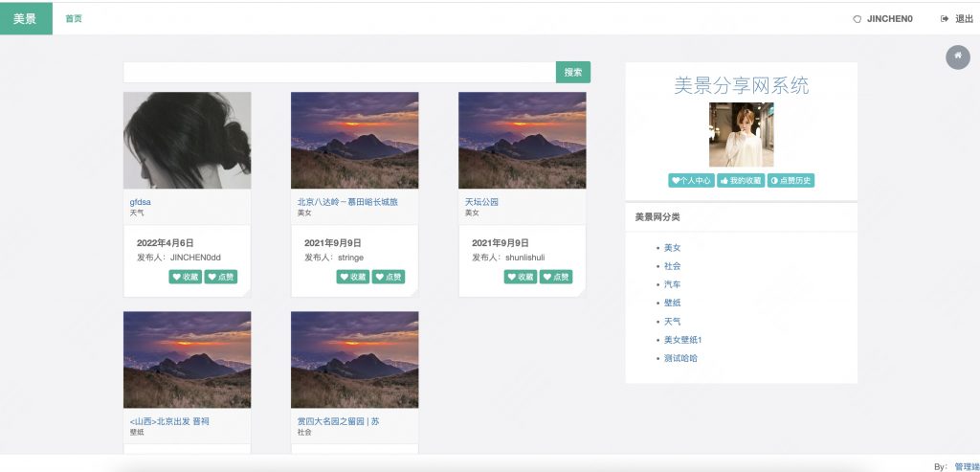The image size is (980, 472).
Task: Click user avatar photo in sidebar
Action: tap(741, 135)
